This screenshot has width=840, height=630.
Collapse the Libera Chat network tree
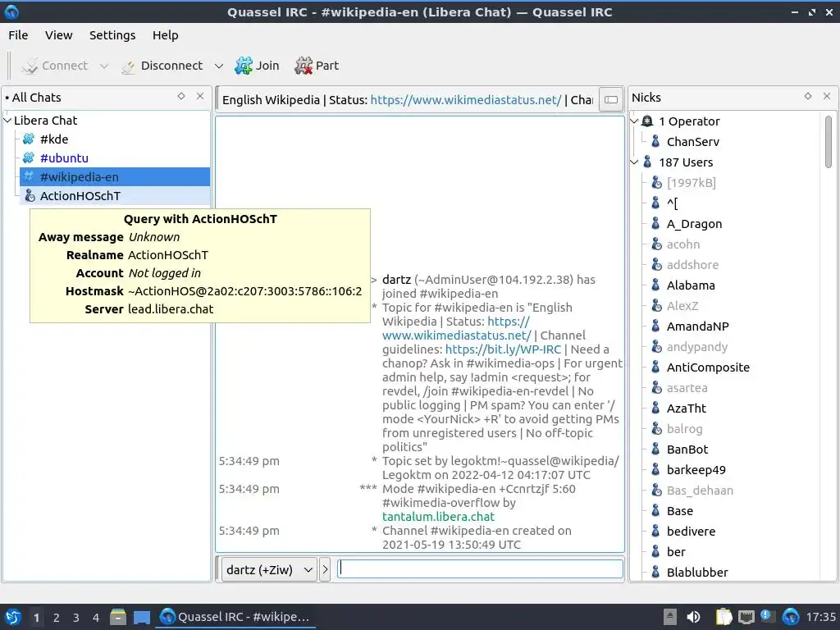pyautogui.click(x=7, y=121)
